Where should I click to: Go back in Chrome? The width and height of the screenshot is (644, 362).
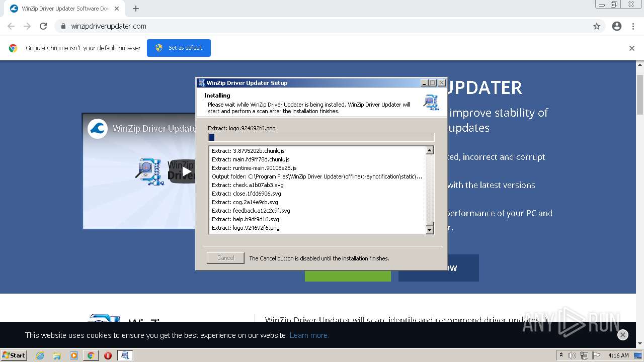pos(11,26)
